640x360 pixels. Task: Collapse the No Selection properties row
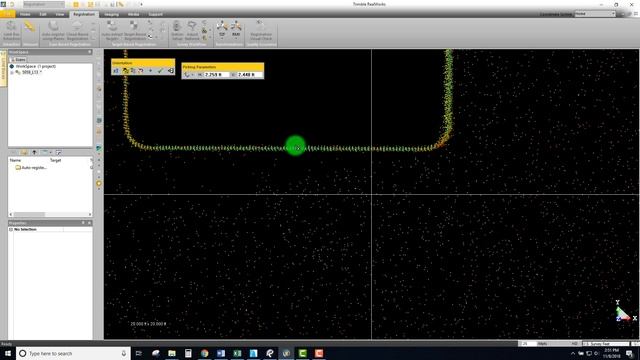pyautogui.click(x=11, y=229)
